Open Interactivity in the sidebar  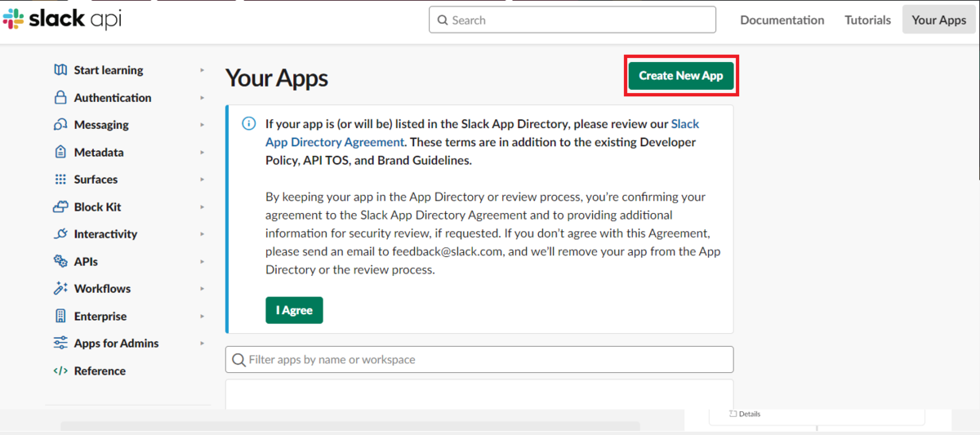(106, 234)
